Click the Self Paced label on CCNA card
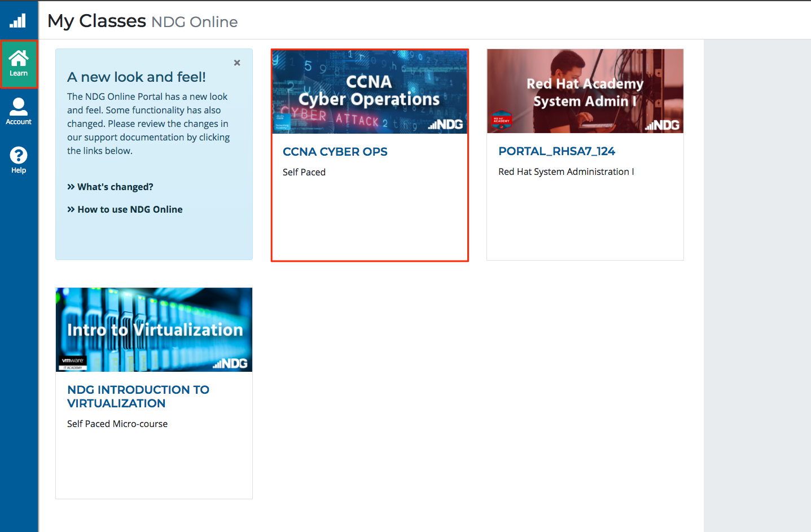Viewport: 811px width, 532px height. tap(304, 172)
